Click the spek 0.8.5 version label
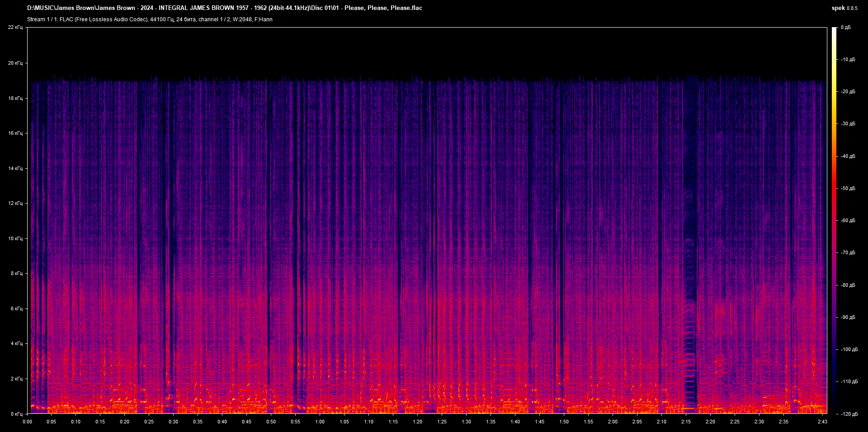The image size is (868, 432). (x=844, y=8)
